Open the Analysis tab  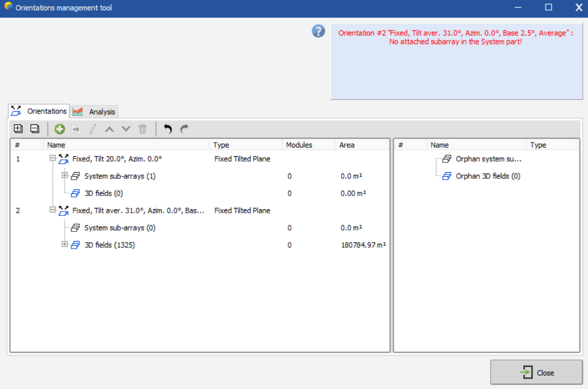click(x=94, y=112)
